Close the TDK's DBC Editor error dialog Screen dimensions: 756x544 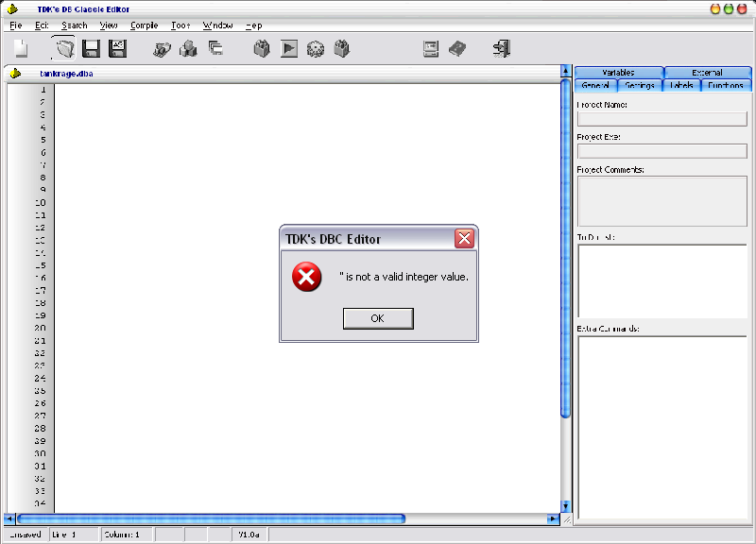pos(464,239)
